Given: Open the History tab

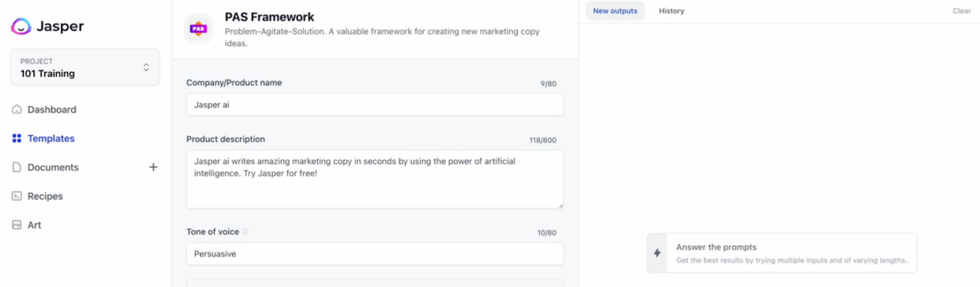Looking at the screenshot, I should pos(671,11).
